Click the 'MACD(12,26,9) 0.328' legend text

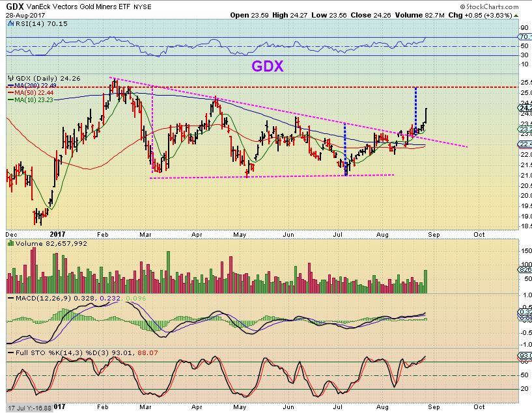pyautogui.click(x=55, y=298)
